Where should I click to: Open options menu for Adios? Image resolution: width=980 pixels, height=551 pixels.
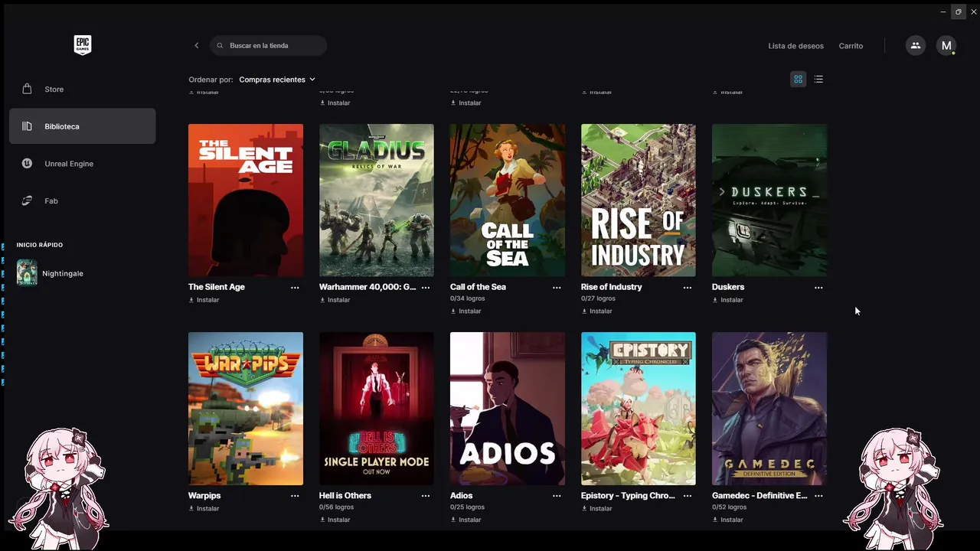(x=557, y=496)
